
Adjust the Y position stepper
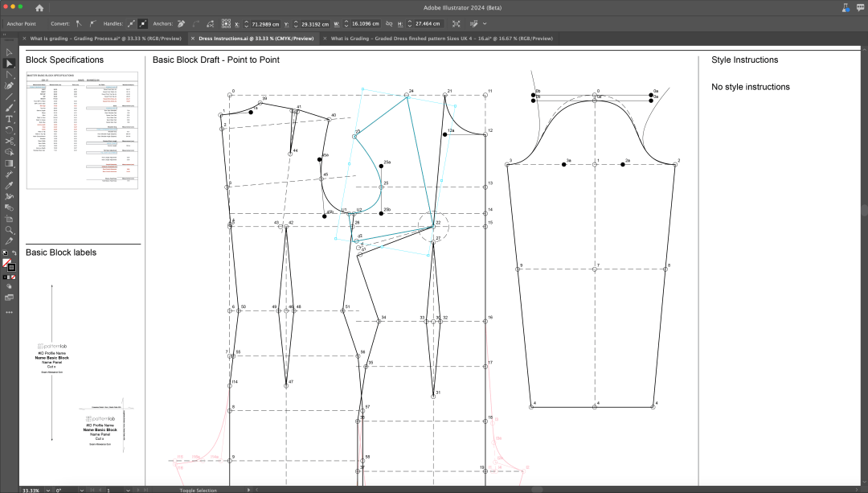(296, 24)
